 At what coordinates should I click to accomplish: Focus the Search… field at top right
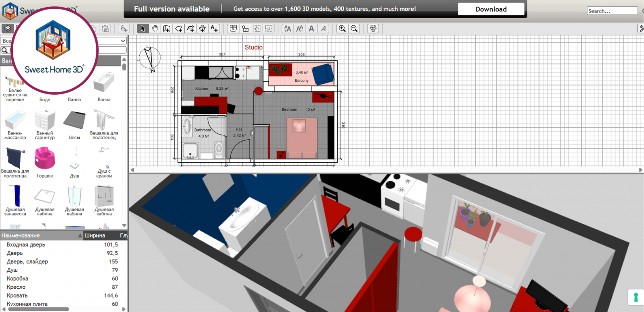pos(612,11)
